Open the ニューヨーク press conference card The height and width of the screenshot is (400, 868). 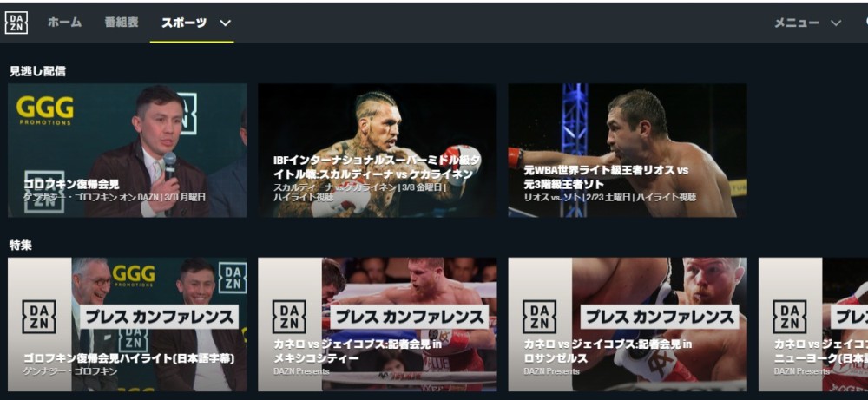[813, 325]
